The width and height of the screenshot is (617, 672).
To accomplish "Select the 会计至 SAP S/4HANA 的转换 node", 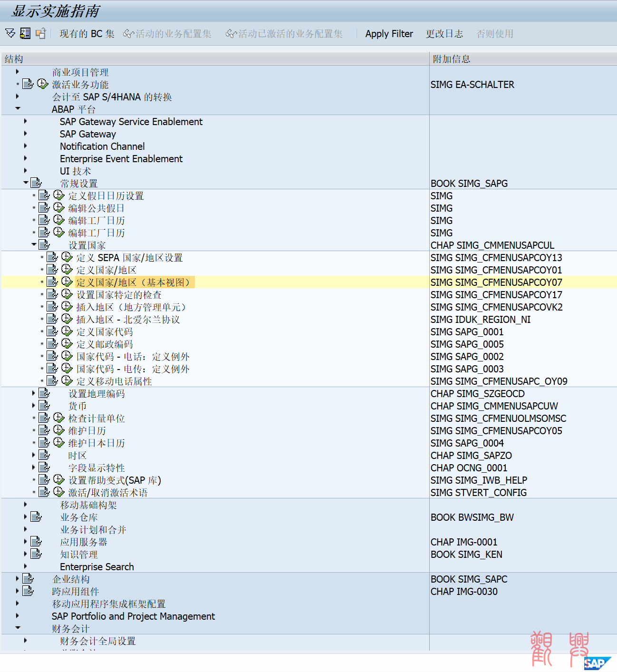I will pos(112,97).
